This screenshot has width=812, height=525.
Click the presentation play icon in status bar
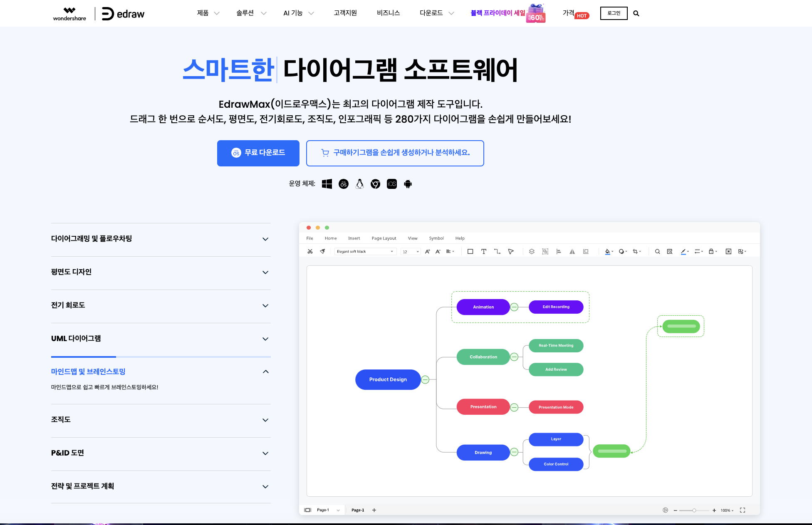665,510
